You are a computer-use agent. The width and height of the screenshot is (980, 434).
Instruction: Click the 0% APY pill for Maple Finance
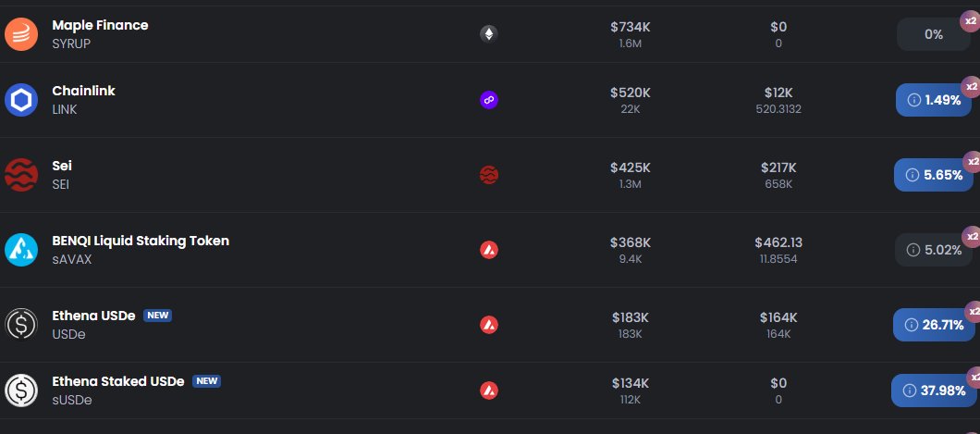(934, 34)
